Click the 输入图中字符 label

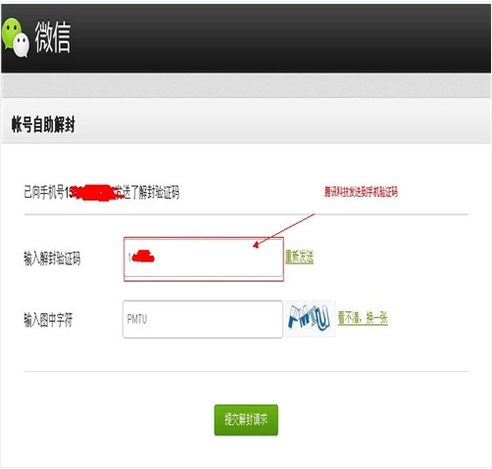click(x=48, y=320)
